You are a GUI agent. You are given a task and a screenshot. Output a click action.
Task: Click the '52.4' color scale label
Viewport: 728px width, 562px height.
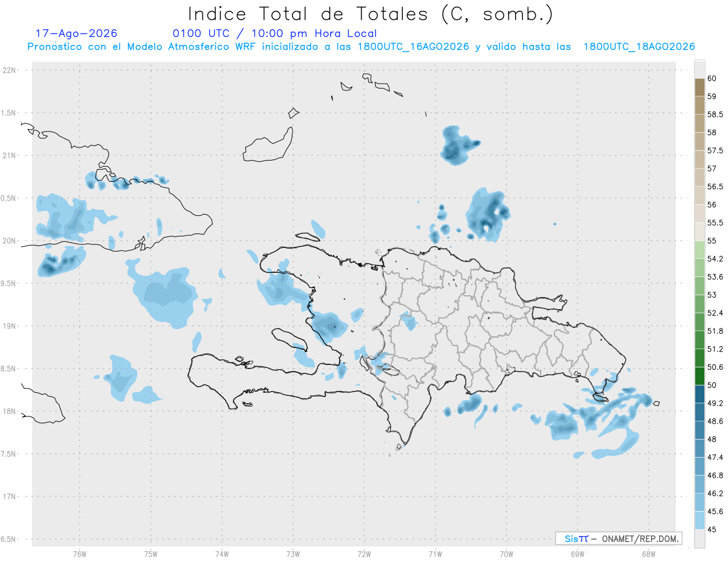[x=715, y=313]
